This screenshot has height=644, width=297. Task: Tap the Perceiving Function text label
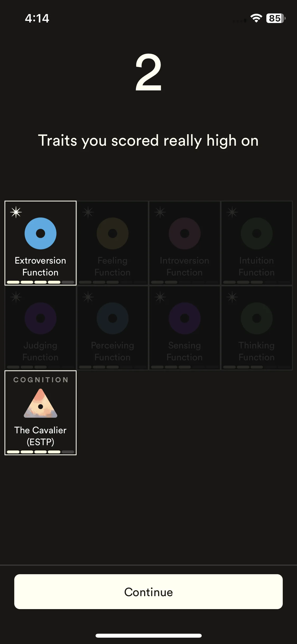(112, 351)
